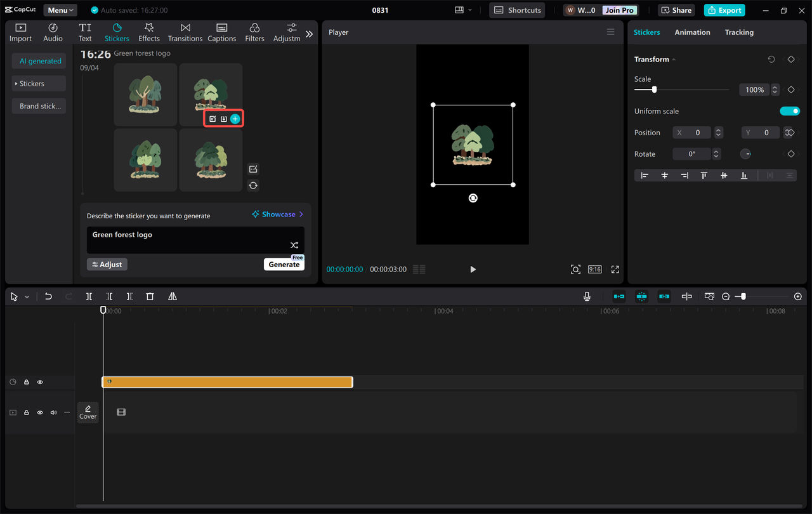This screenshot has height=514, width=812.
Task: Select the Delete icon in the timeline toolbar
Action: coord(150,296)
